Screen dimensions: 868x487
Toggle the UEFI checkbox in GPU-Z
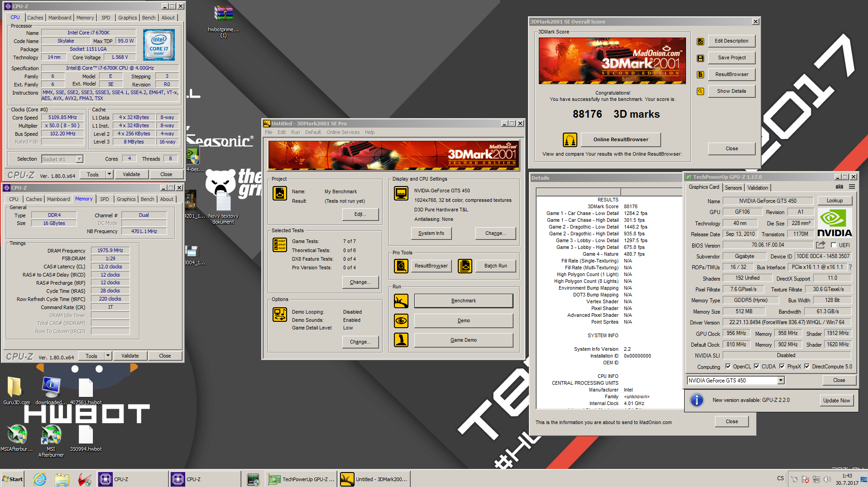834,245
